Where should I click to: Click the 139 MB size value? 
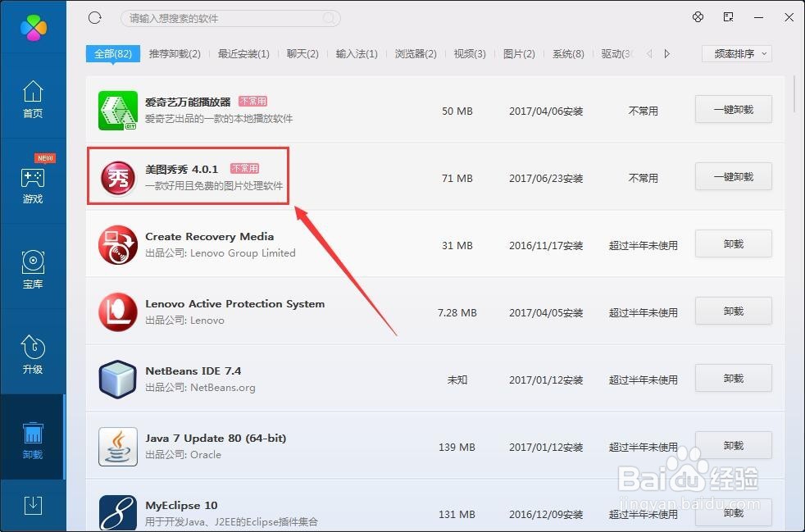click(457, 448)
